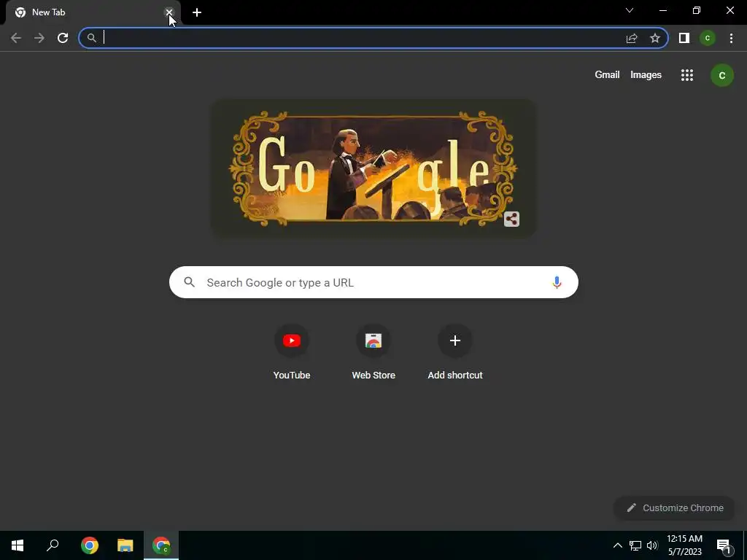747x560 pixels.
Task: Reload the page with the refresh icon
Action: tap(63, 38)
